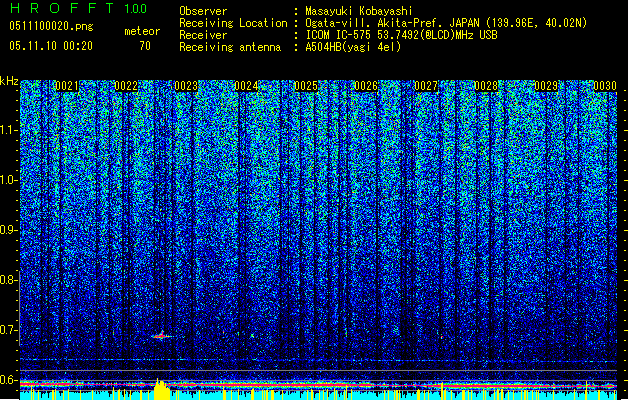Click the 0.9 kHz axis tick label

9,230
